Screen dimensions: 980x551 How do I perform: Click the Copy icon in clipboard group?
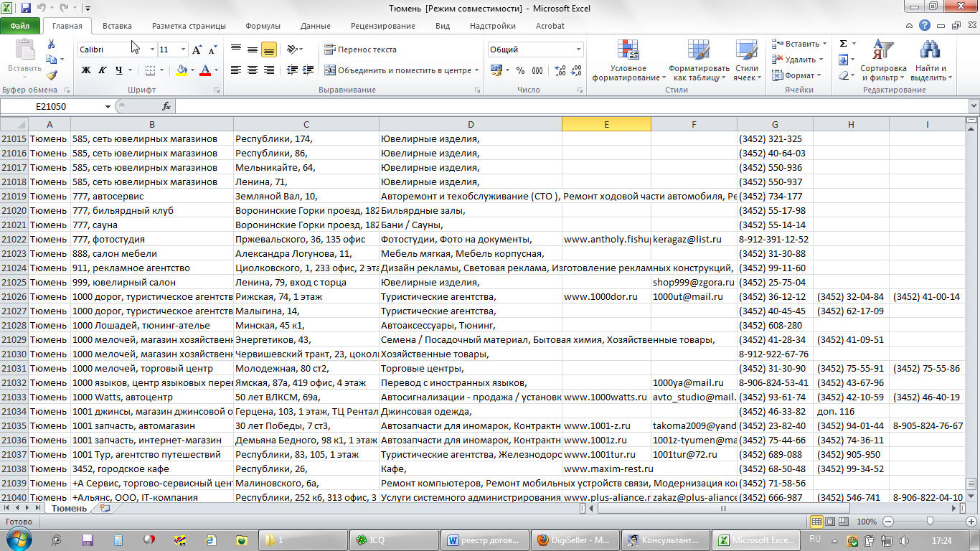pos(51,60)
